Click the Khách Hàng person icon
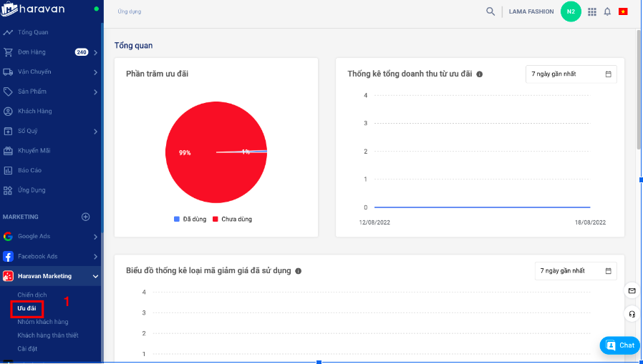This screenshot has width=643, height=364. coord(8,111)
